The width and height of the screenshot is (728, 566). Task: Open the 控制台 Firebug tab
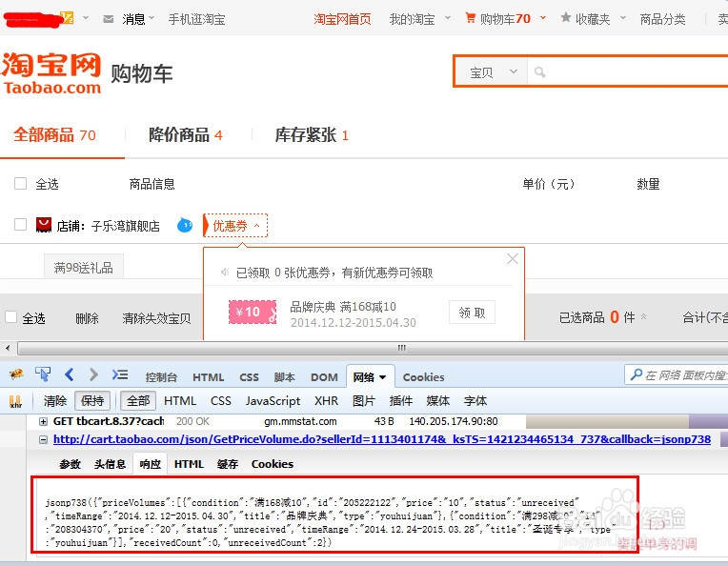[161, 377]
